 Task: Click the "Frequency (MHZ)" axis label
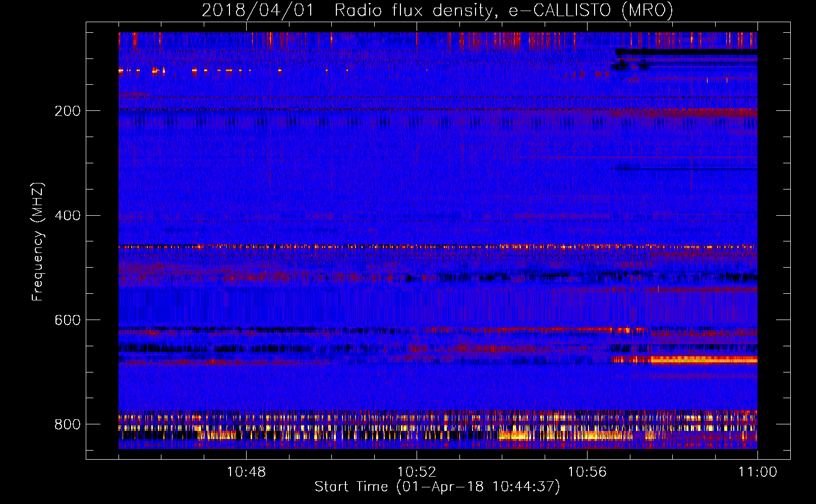coord(38,241)
